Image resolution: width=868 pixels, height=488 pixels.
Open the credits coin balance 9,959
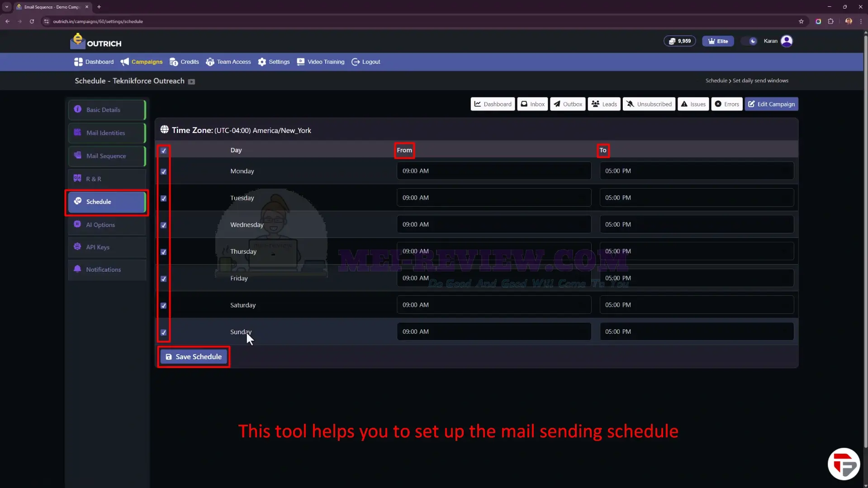click(x=679, y=41)
